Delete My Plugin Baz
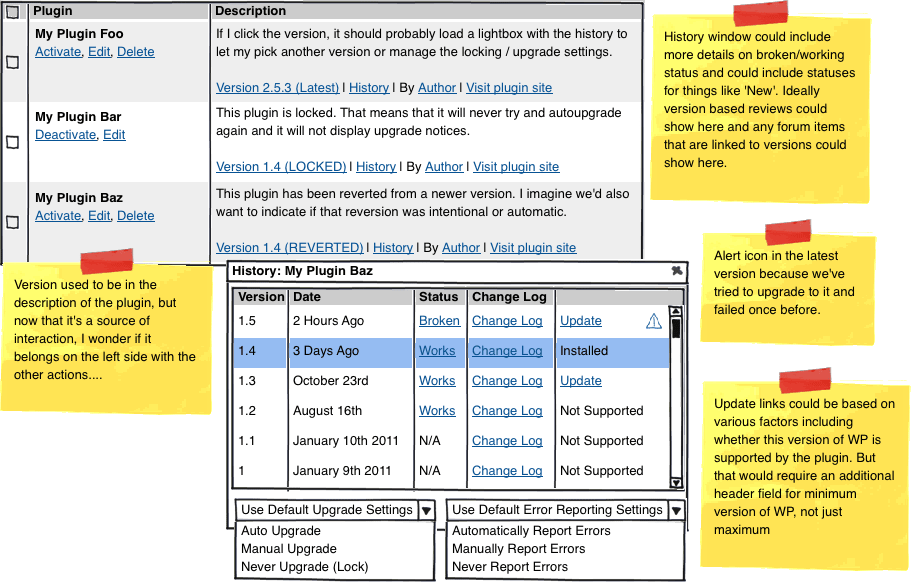Viewport: 911px width, 582px height. tap(135, 215)
